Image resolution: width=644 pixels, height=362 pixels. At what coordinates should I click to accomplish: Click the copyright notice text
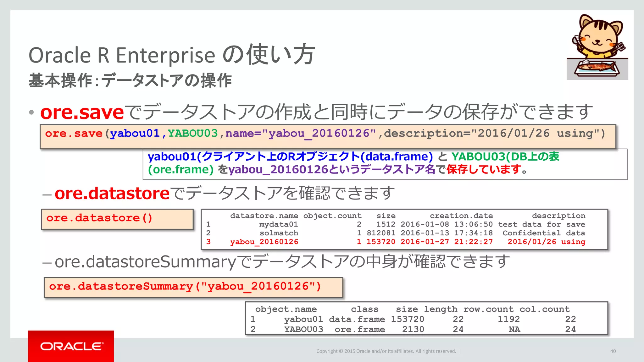pyautogui.click(x=386, y=351)
